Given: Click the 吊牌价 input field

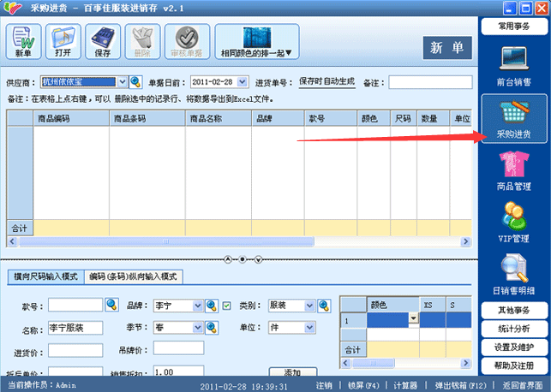Looking at the screenshot, I should click(178, 347).
